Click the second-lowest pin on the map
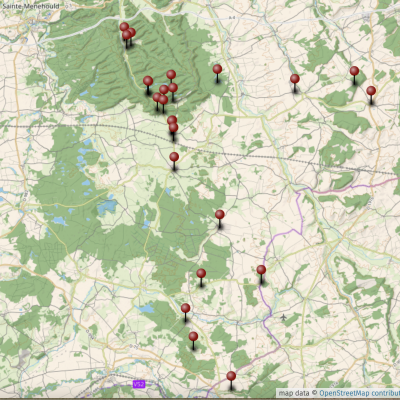 (193, 337)
